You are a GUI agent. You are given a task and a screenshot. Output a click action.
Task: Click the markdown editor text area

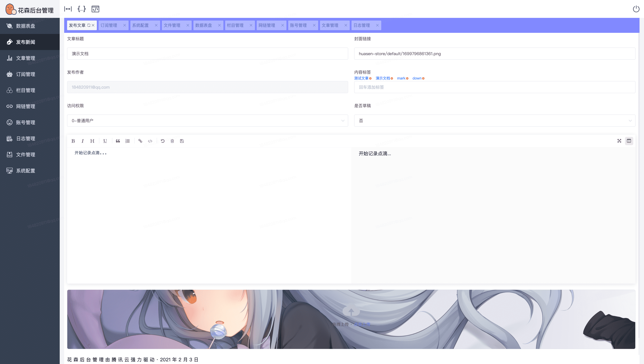[209, 215]
